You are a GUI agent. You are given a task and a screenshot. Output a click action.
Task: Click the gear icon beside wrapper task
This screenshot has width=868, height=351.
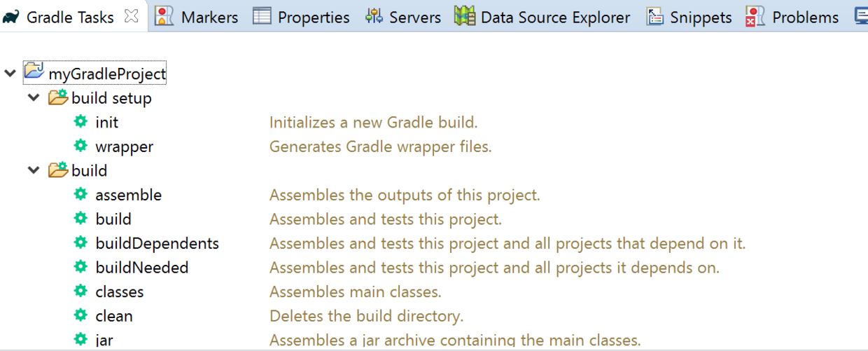80,146
